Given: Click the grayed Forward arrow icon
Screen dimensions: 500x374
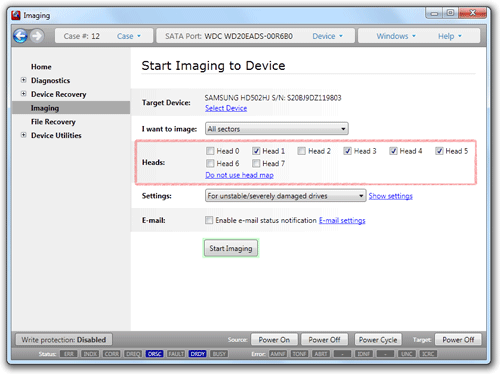Looking at the screenshot, I should [37, 36].
